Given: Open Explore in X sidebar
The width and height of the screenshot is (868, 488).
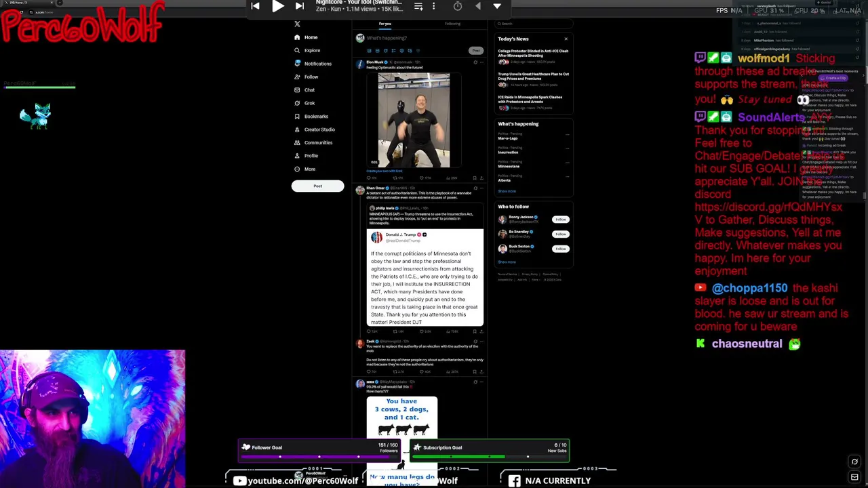Looking at the screenshot, I should point(307,50).
